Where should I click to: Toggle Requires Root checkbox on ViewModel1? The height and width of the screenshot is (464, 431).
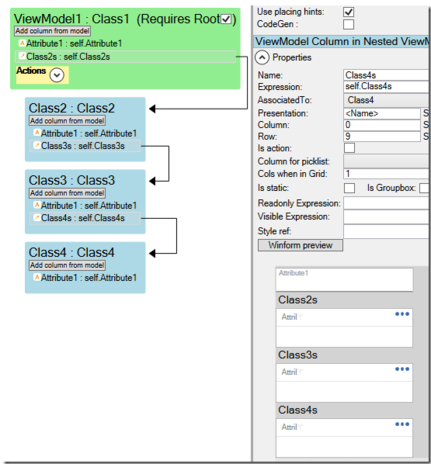[x=226, y=19]
